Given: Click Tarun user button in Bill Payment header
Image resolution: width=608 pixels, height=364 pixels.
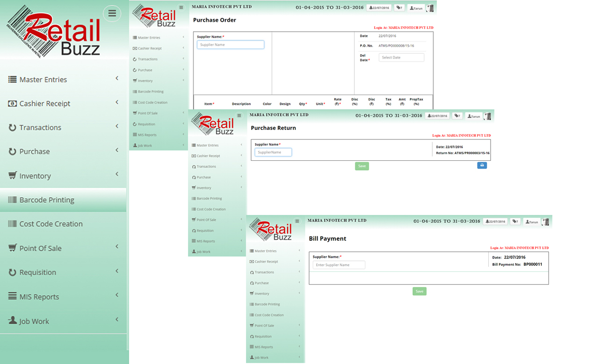Looking at the screenshot, I should point(532,222).
